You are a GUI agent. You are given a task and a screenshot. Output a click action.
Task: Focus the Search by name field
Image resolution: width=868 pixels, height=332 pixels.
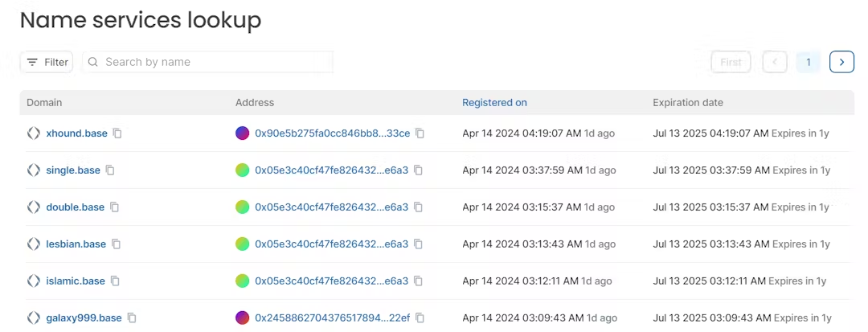click(207, 62)
